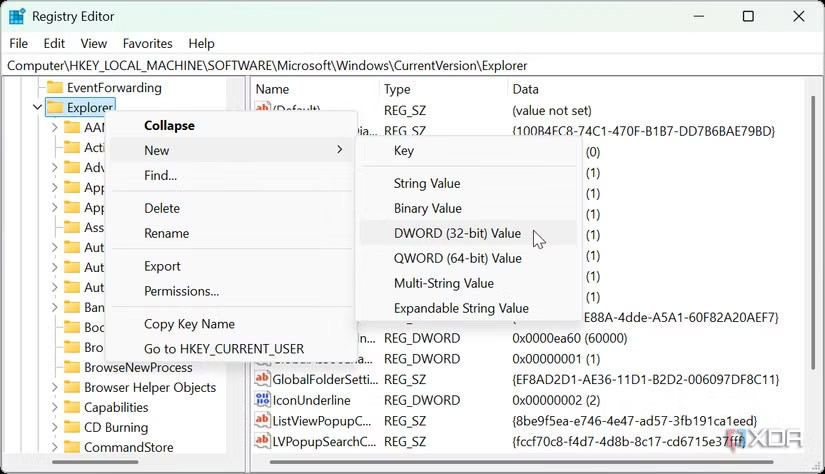Screen dimensions: 825x474
Task: Click the Registry Editor app icon in title bar
Action: (x=17, y=17)
